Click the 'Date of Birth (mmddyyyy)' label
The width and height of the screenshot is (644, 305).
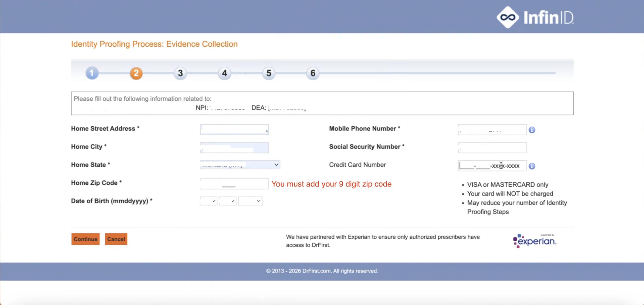click(x=112, y=201)
